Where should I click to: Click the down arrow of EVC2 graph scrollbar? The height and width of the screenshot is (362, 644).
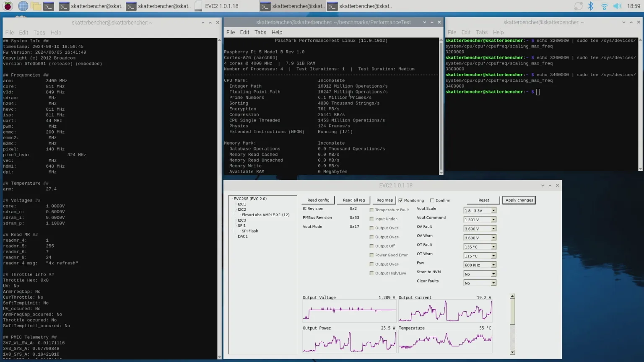click(512, 352)
